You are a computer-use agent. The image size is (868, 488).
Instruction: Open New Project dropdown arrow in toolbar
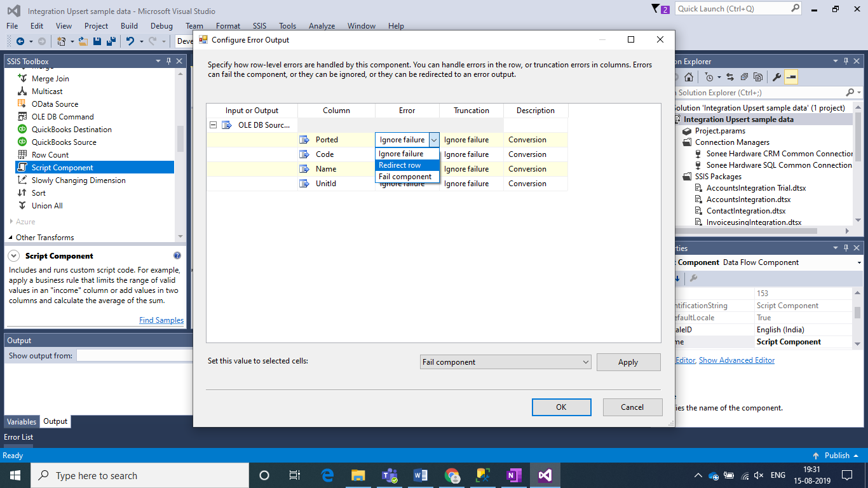click(x=72, y=41)
